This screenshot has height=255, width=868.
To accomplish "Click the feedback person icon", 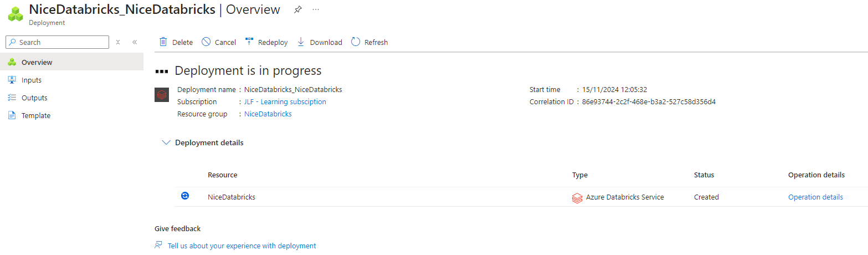I will coord(158,245).
